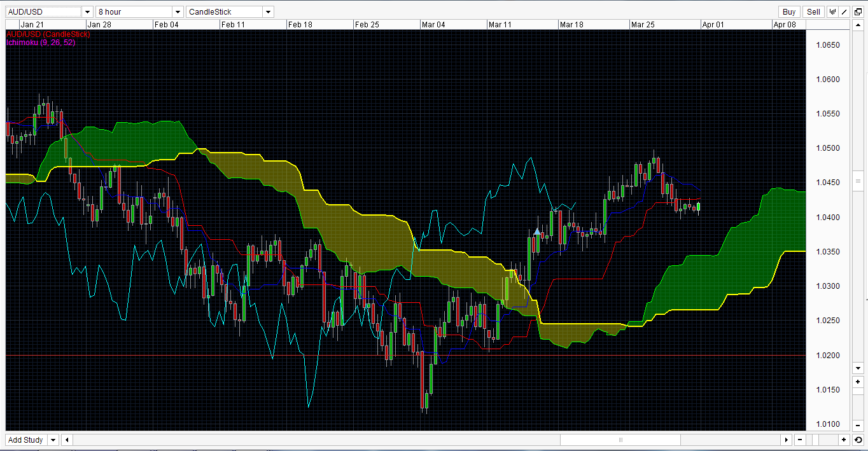
Task: Click the price axis scroll up arrow
Action: point(858,25)
